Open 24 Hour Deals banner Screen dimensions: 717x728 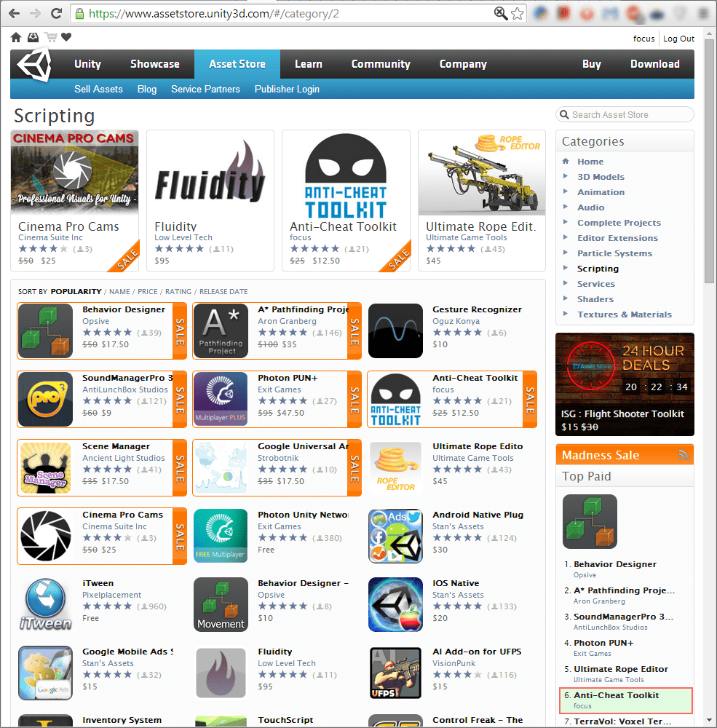625,384
